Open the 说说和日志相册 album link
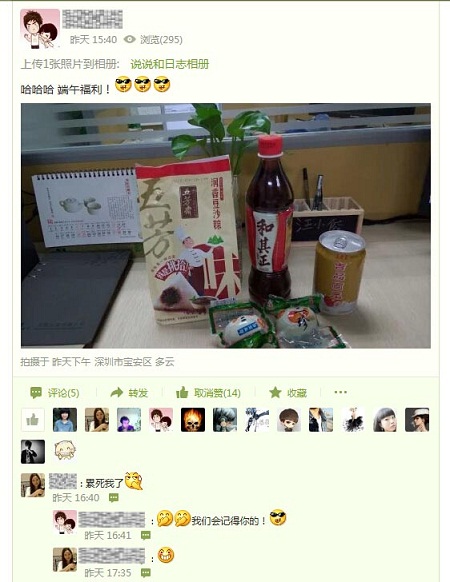The height and width of the screenshot is (582, 450). click(x=170, y=64)
